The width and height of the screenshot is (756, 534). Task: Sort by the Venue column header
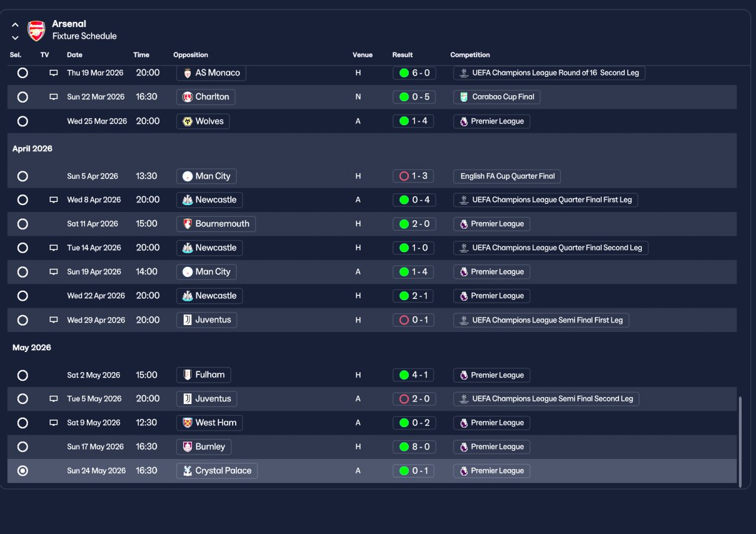(363, 55)
